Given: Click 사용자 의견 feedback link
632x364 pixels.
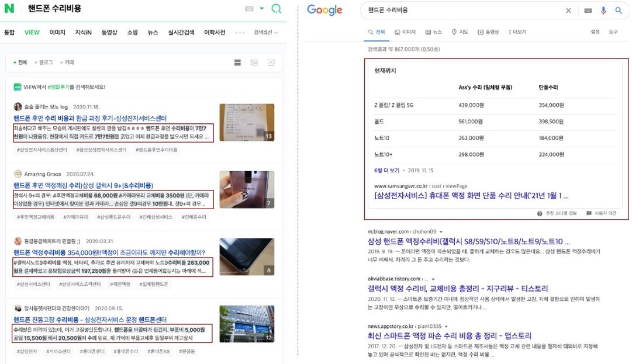Looking at the screenshot, I should tap(602, 213).
